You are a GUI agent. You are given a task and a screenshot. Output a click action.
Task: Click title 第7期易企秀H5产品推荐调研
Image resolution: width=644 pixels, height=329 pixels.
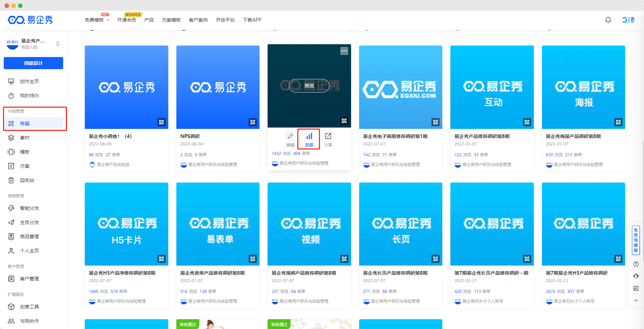click(x=577, y=273)
